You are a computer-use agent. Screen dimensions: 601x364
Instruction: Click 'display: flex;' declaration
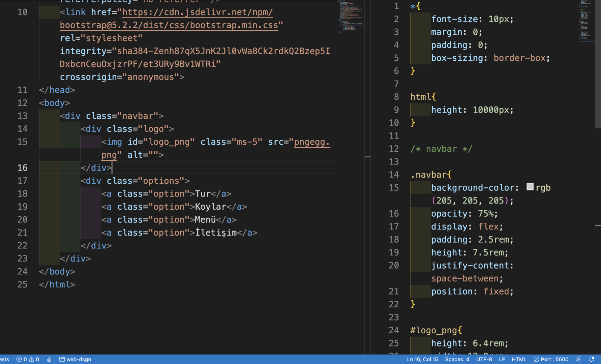(x=467, y=226)
